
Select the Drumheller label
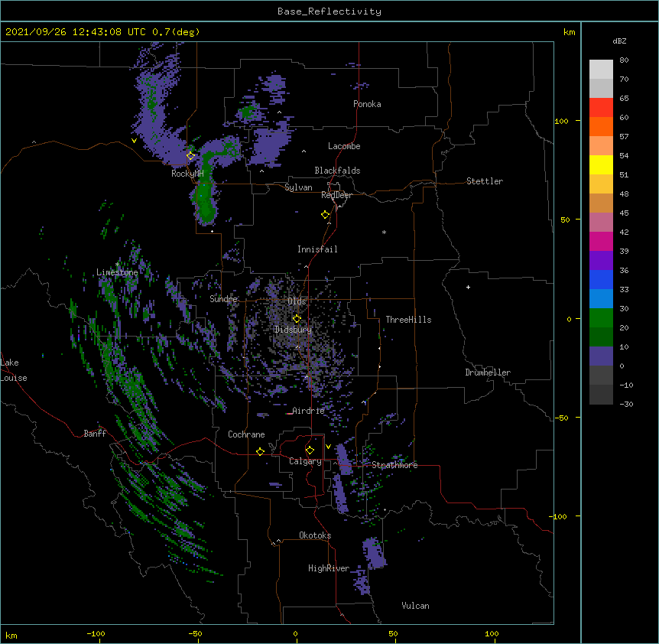click(x=488, y=372)
